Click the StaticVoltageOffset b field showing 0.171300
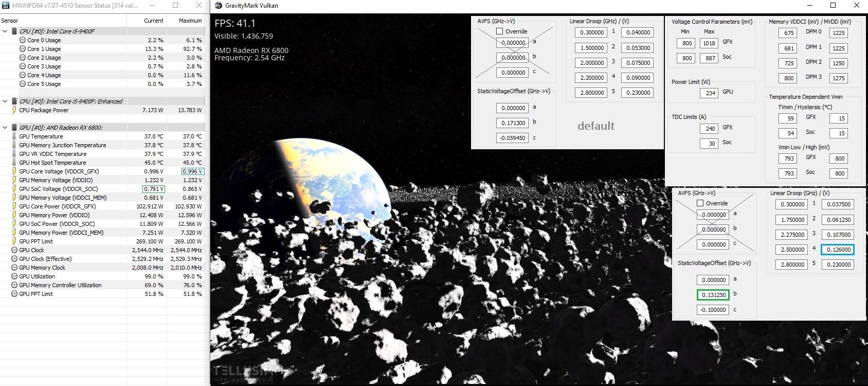This screenshot has width=868, height=386. (x=512, y=123)
